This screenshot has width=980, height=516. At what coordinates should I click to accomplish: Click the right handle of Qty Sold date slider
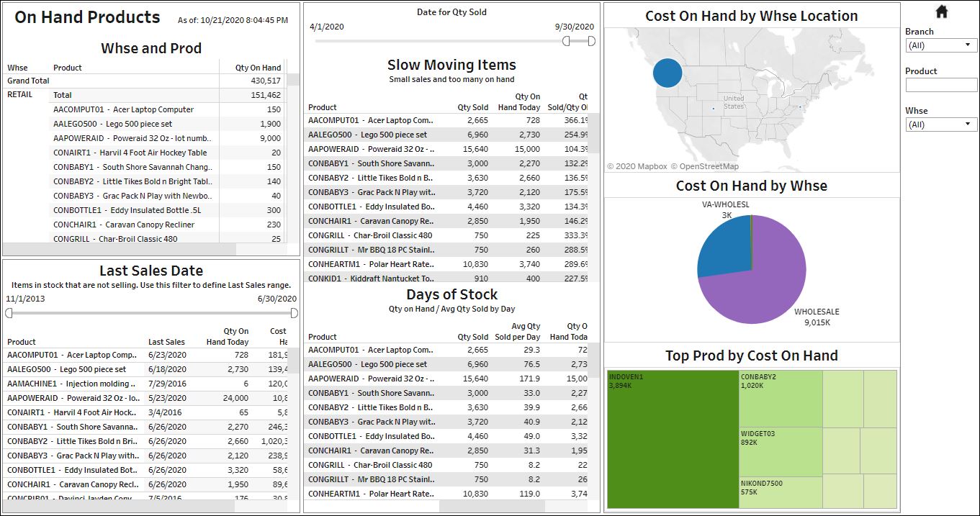pos(591,41)
